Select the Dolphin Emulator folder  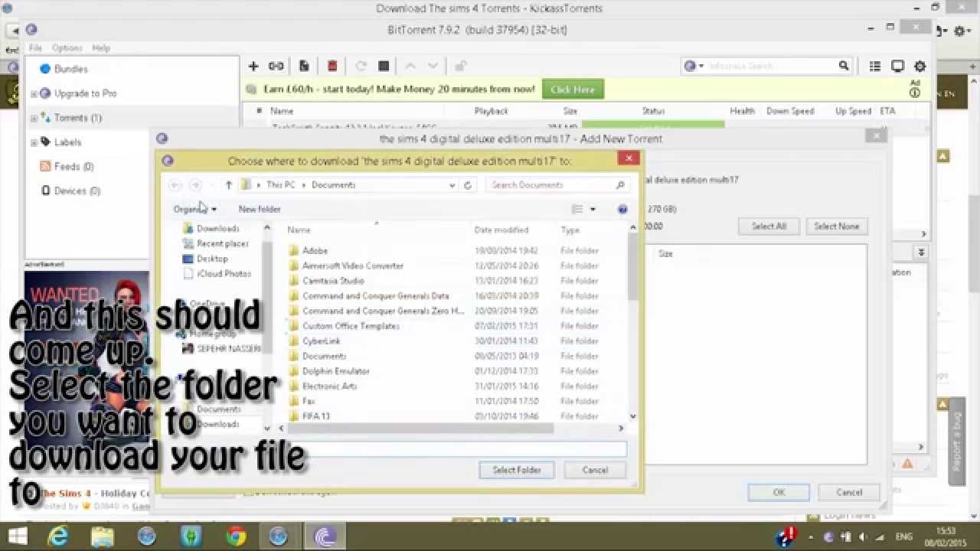click(x=335, y=371)
